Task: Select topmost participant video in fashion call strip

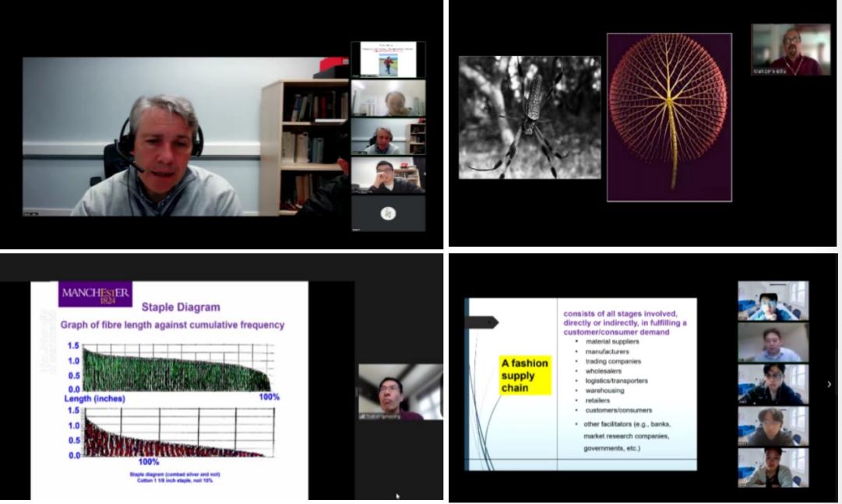Action: click(x=773, y=301)
